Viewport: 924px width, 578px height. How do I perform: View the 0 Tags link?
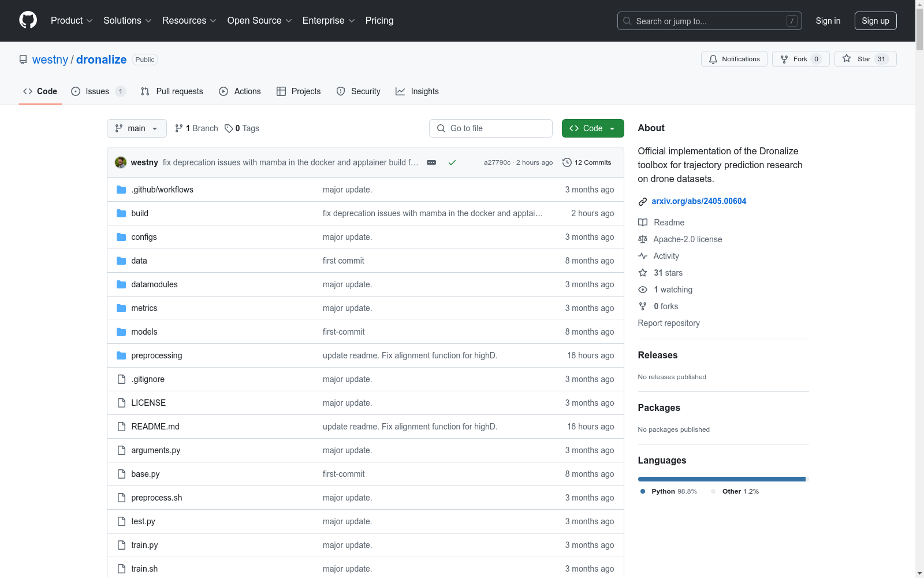point(242,128)
